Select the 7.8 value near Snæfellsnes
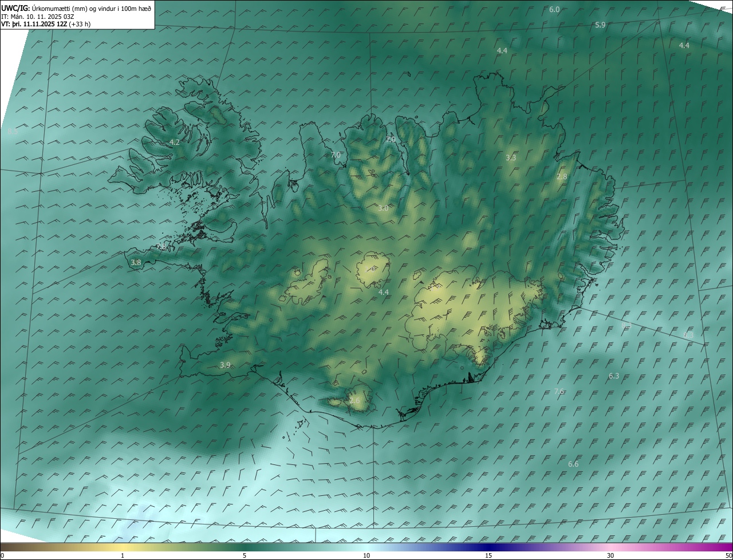 [162, 246]
